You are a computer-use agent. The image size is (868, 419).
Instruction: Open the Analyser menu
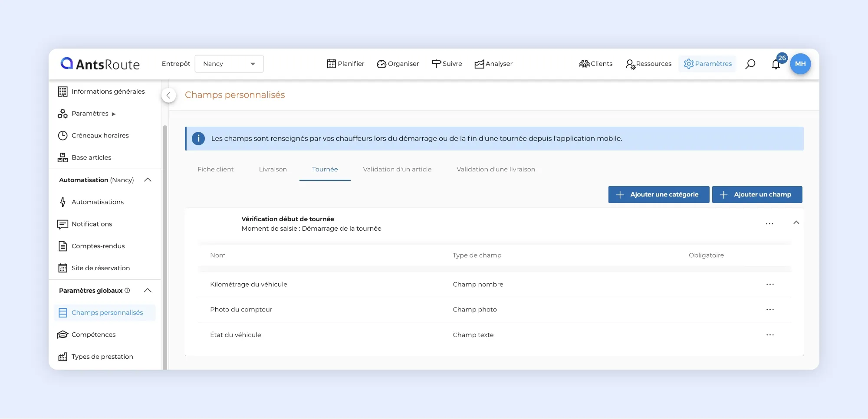click(493, 64)
